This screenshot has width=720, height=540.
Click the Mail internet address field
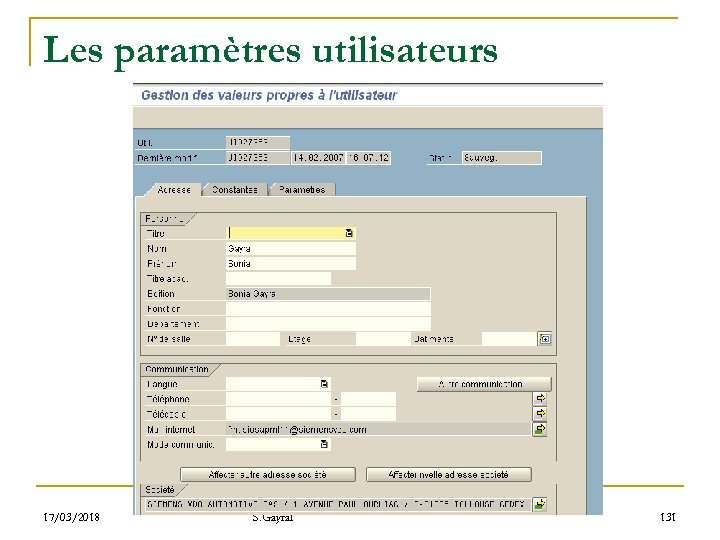(x=378, y=429)
